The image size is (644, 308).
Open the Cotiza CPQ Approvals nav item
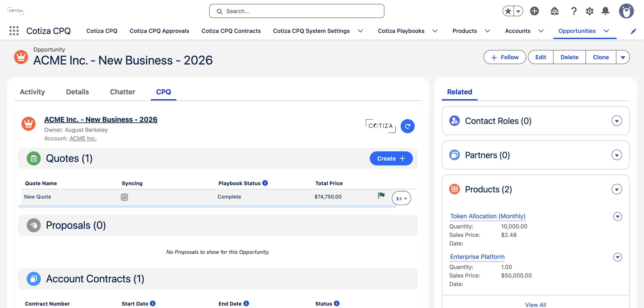click(159, 31)
